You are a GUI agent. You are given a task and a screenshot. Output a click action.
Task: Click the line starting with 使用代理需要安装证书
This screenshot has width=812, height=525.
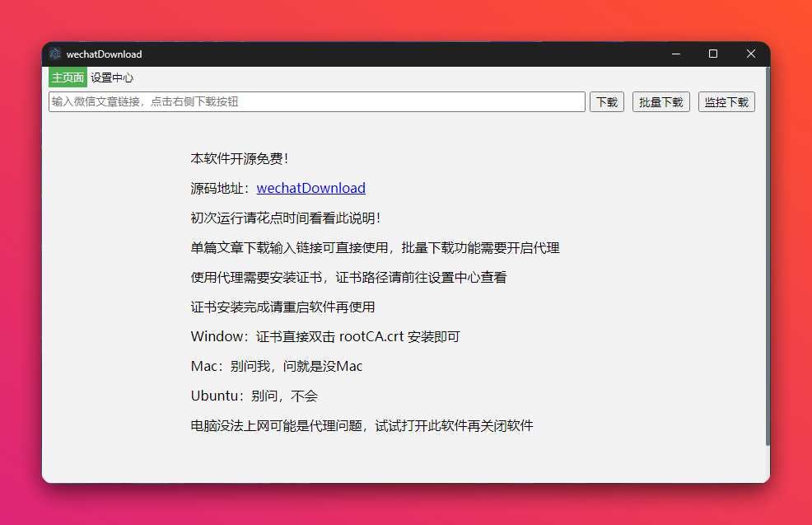348,277
